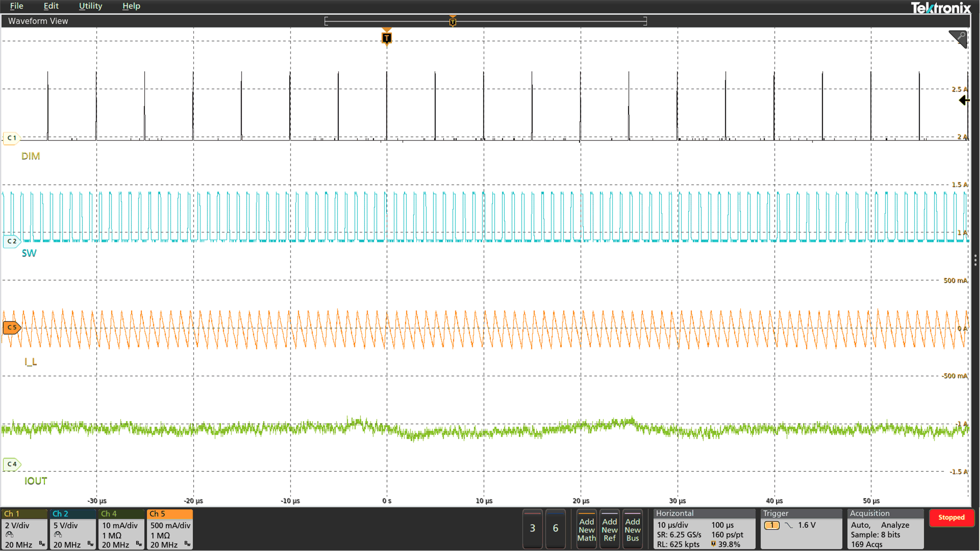Select the C5 I_L channel badge
The height and width of the screenshot is (551, 980).
tap(11, 328)
